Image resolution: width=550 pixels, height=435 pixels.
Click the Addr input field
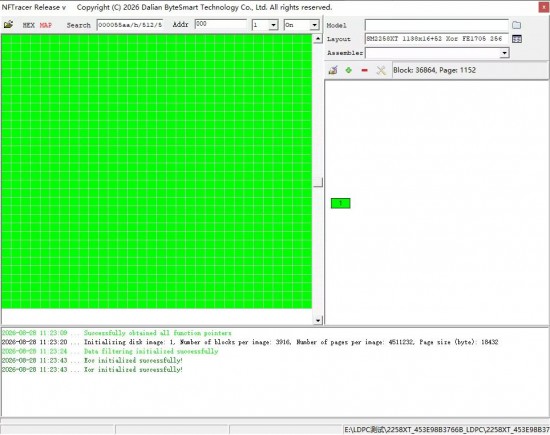click(221, 24)
